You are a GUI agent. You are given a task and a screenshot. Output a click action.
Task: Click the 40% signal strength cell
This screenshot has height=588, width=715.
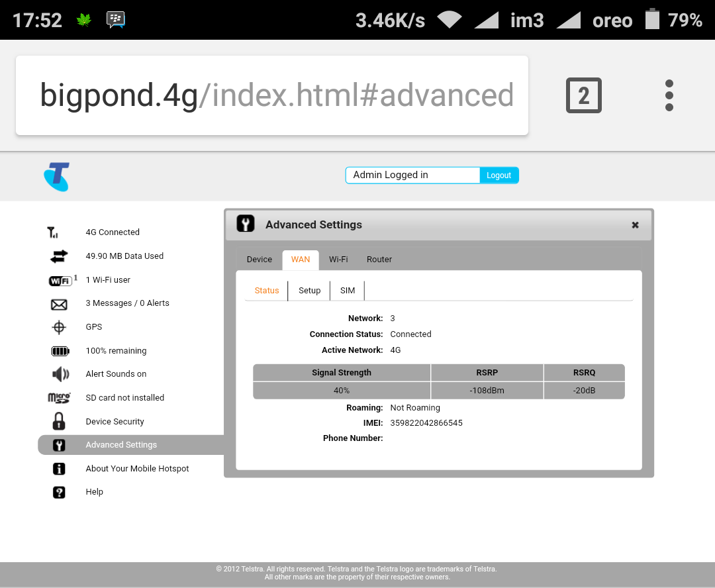[342, 391]
